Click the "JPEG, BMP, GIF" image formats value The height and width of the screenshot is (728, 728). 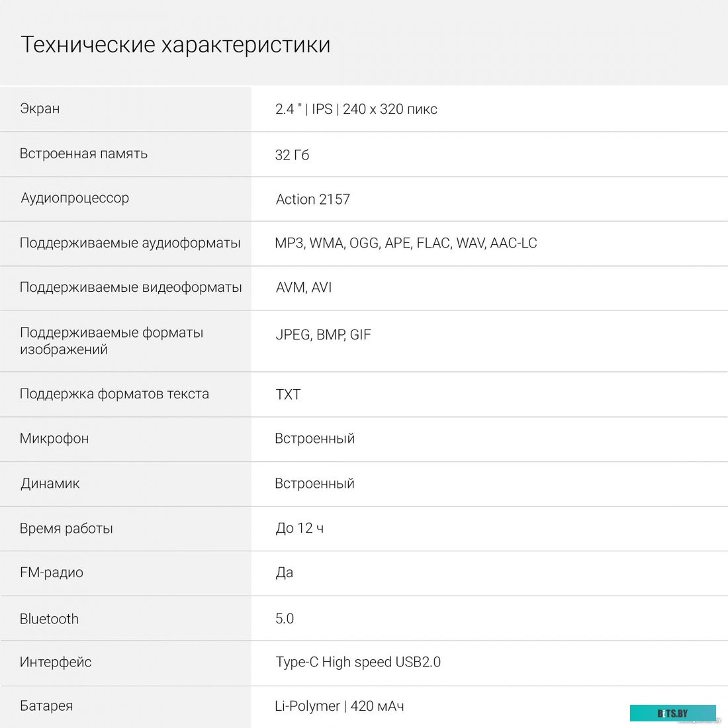click(x=323, y=335)
